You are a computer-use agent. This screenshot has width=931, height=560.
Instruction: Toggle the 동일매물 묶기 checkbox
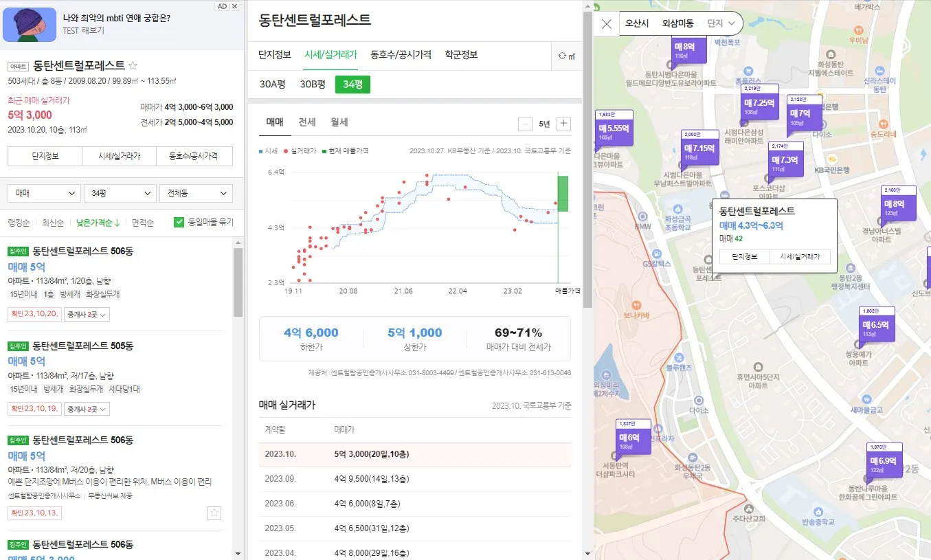tap(179, 222)
